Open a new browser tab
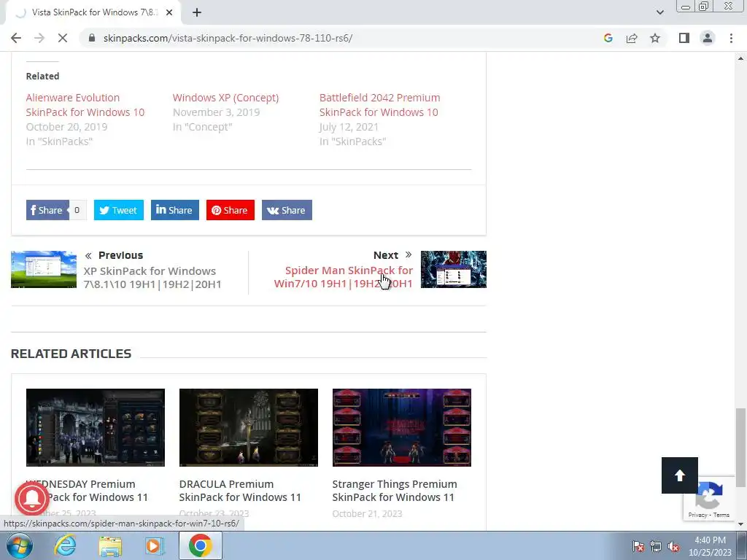Viewport: 747px width, 560px height. (x=197, y=13)
